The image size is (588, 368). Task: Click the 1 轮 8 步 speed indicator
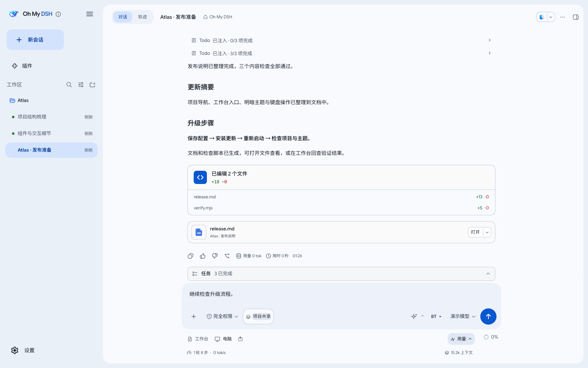click(197, 353)
